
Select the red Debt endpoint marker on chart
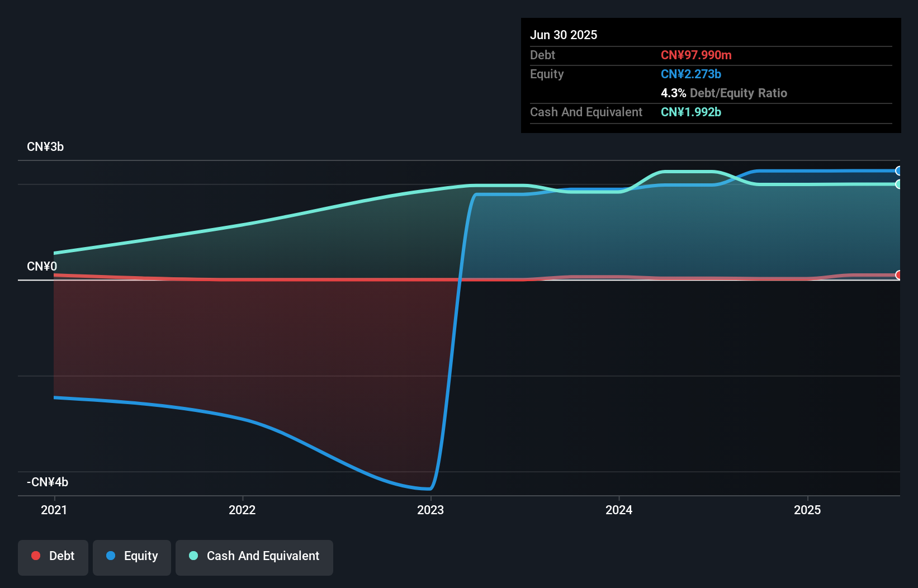(x=899, y=274)
